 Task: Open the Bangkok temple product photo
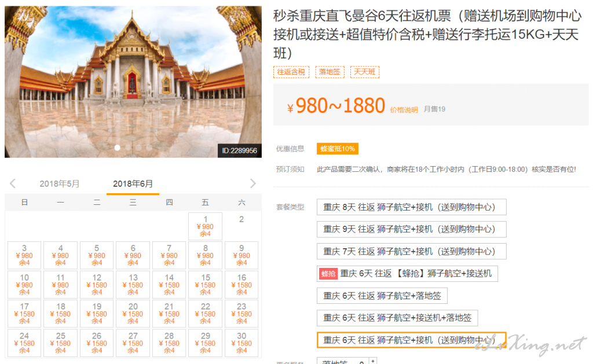point(133,82)
